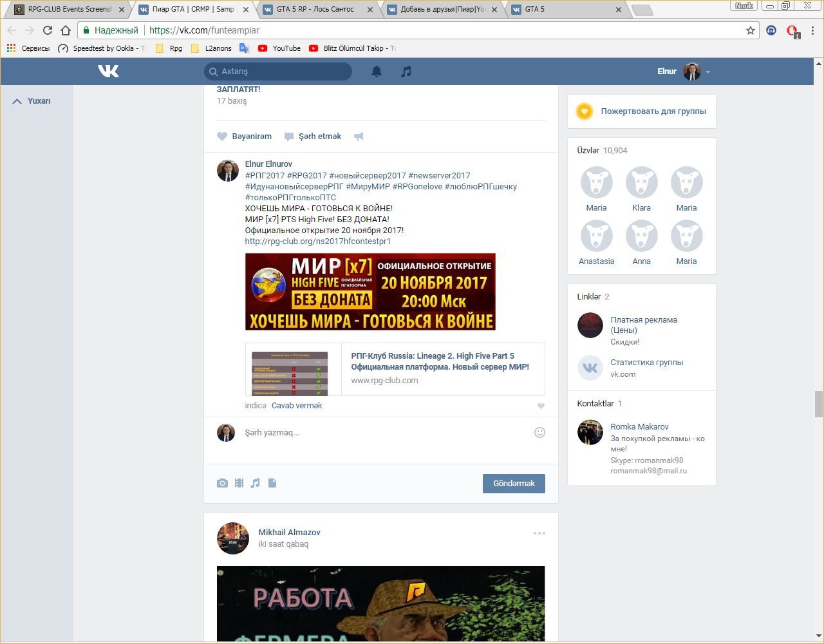Image resolution: width=824 pixels, height=644 pixels.
Task: Click the VK logo in the header
Action: [x=108, y=71]
